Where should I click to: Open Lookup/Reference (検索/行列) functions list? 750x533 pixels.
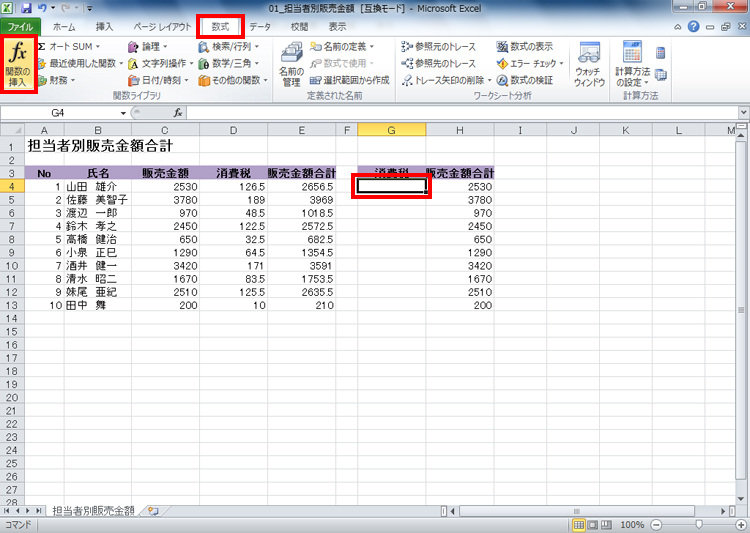coord(229,46)
